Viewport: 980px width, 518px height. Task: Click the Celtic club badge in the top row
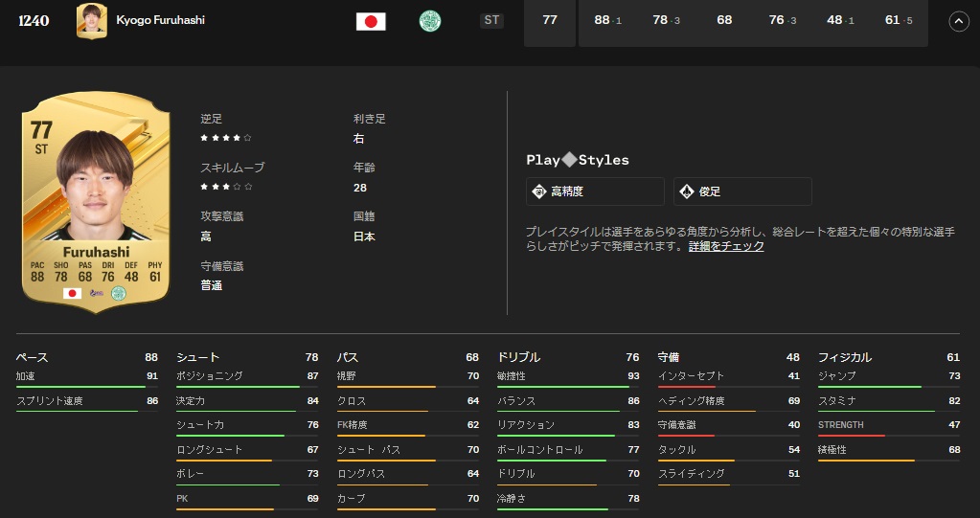[430, 21]
